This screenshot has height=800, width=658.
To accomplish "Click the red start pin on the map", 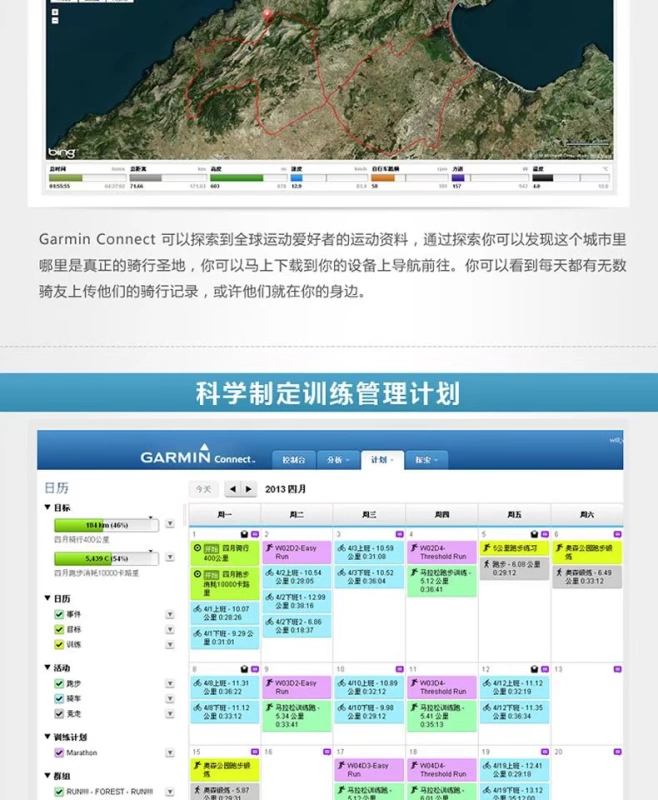I will 267,15.
